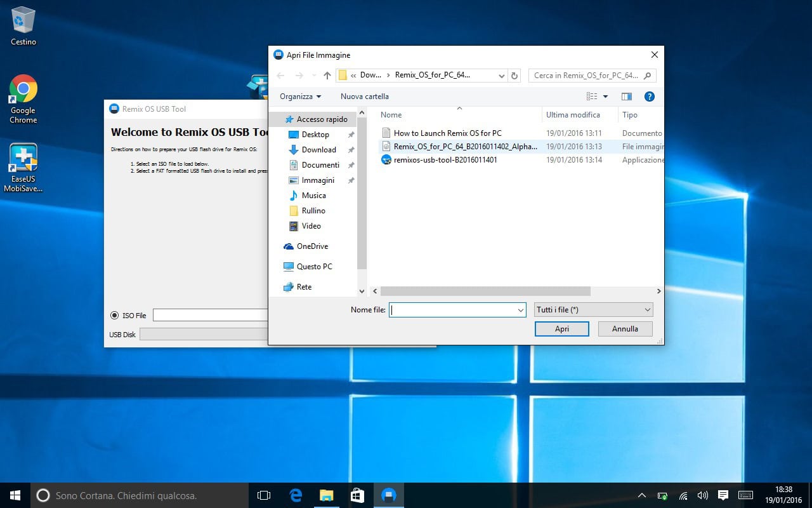Screen dimensions: 812x508
Task: Select How to Launch Remix OS for PC file
Action: (447, 133)
